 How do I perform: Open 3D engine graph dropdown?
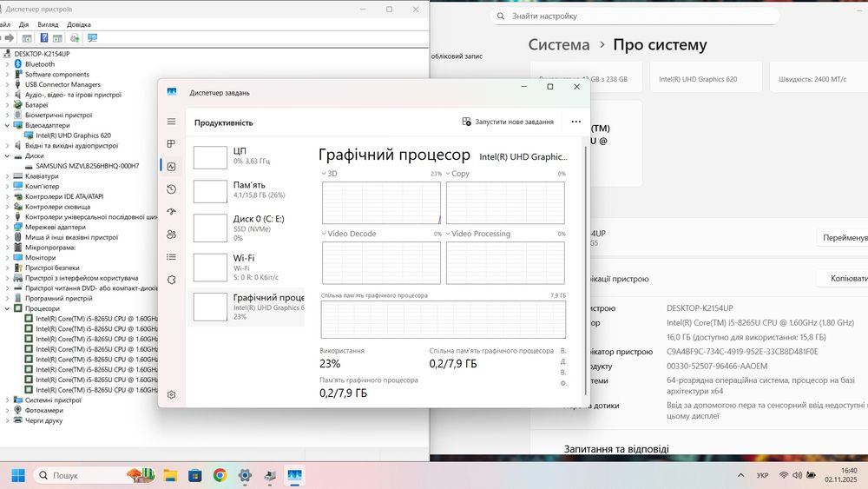324,174
